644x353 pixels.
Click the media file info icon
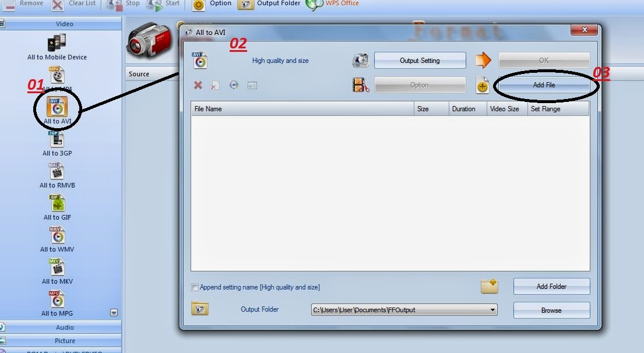252,86
